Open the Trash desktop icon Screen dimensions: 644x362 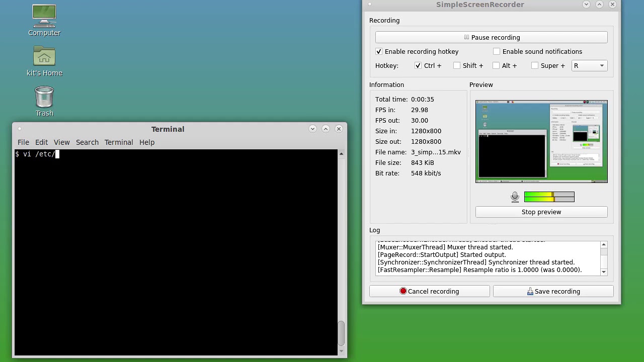click(44, 97)
